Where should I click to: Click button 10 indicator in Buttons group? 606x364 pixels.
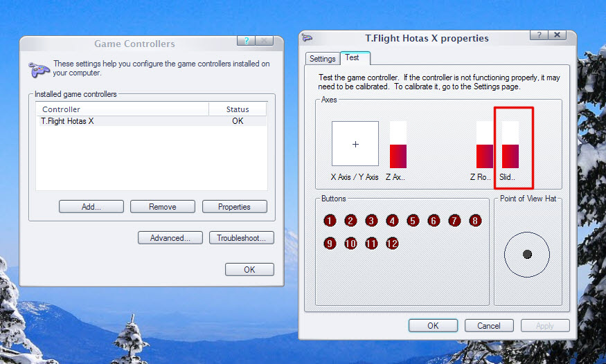point(350,244)
